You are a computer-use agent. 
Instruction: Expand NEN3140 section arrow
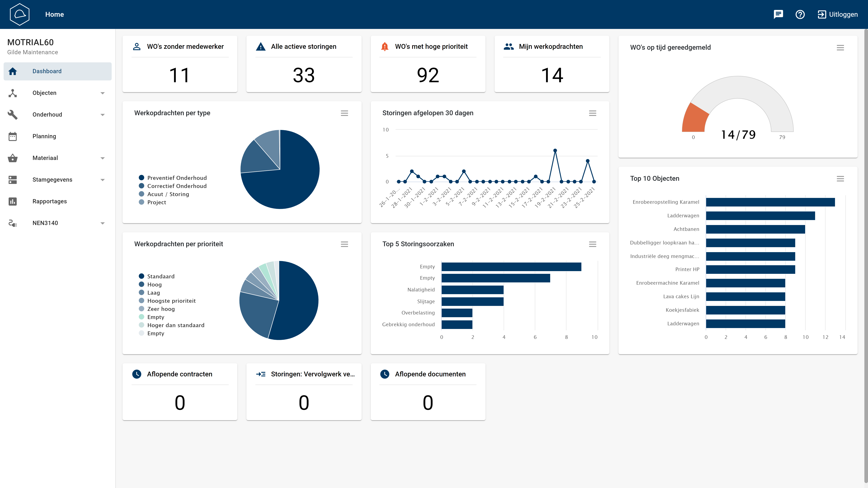tap(102, 223)
